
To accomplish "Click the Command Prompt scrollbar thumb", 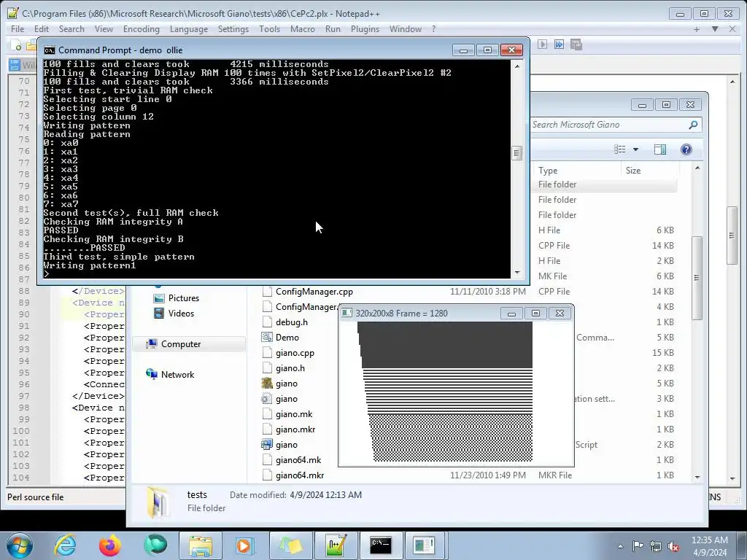I will 517,153.
